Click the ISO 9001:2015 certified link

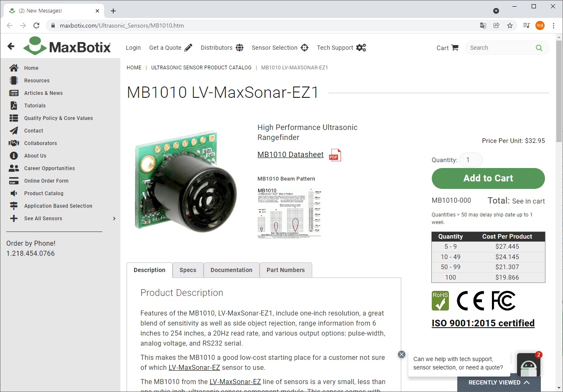483,323
